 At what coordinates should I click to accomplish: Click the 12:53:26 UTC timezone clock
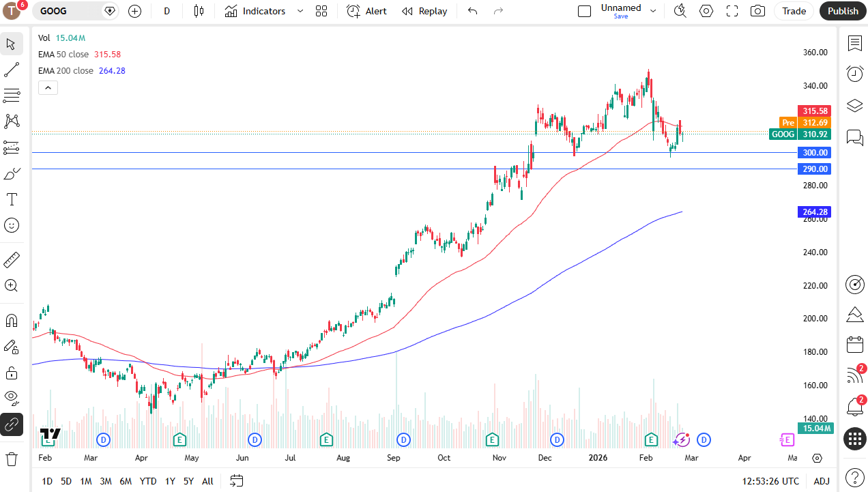[770, 481]
